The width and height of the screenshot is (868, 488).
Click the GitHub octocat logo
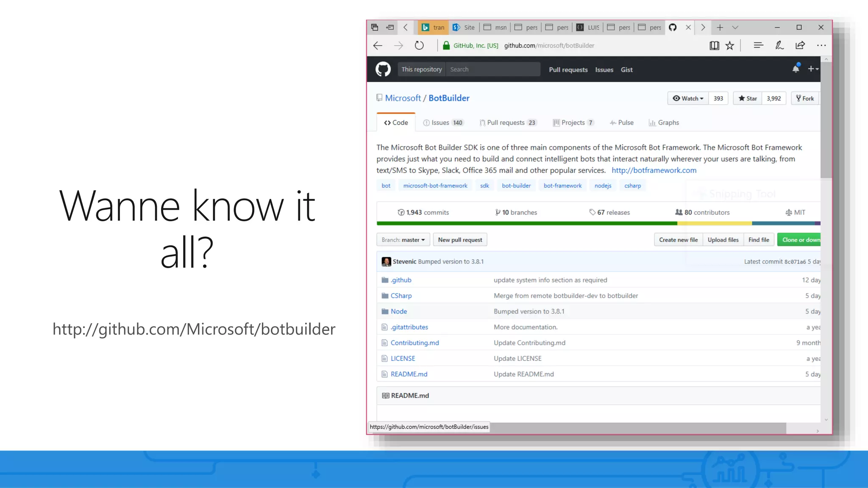point(383,69)
